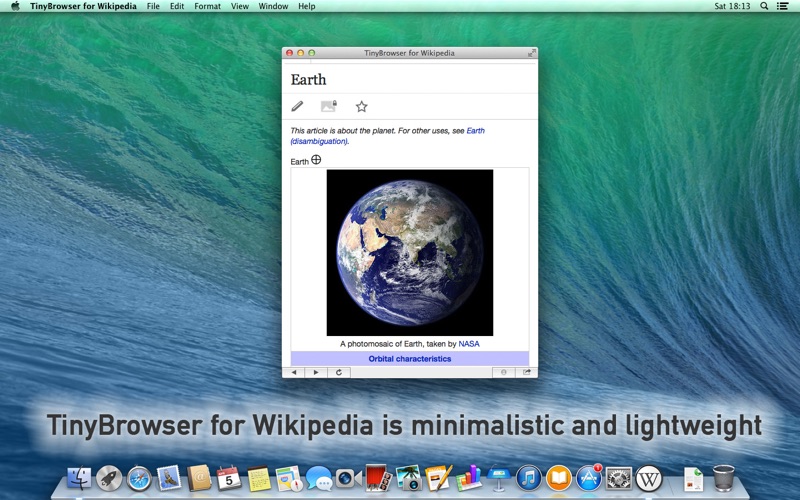Open the Edit menu
800x500 pixels.
tap(177, 6)
